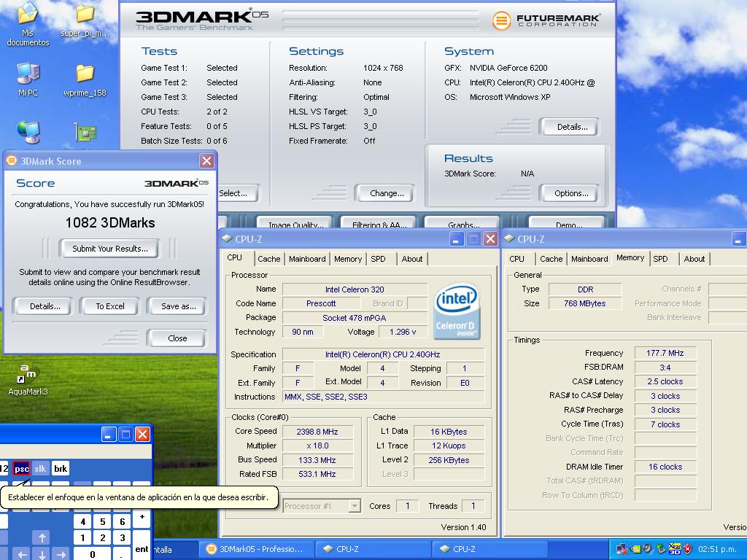
Task: Export the score with To Excel button
Action: click(x=110, y=306)
